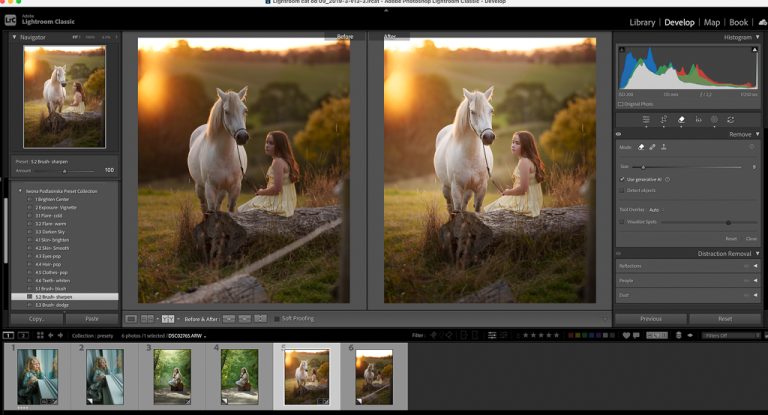768x415 pixels.
Task: Adjust the preset Amount slider
Action: click(64, 170)
